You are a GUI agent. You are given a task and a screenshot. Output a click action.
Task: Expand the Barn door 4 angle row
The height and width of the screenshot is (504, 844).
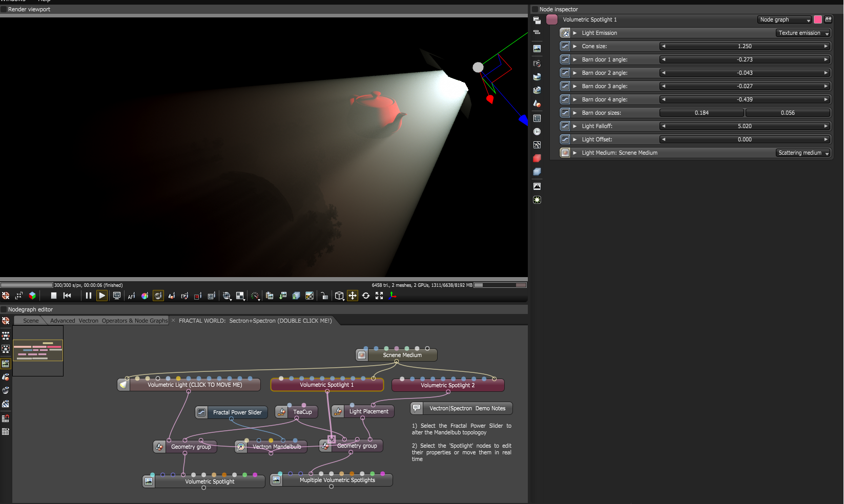tap(575, 99)
